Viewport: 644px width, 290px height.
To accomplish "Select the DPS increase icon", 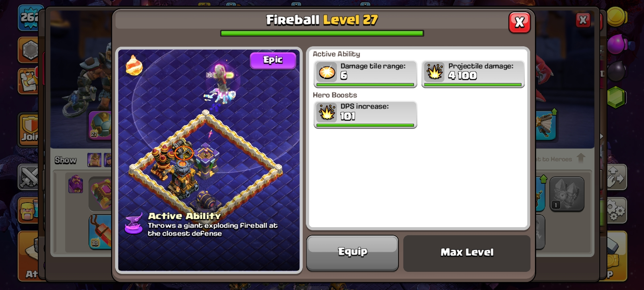I will tap(327, 112).
